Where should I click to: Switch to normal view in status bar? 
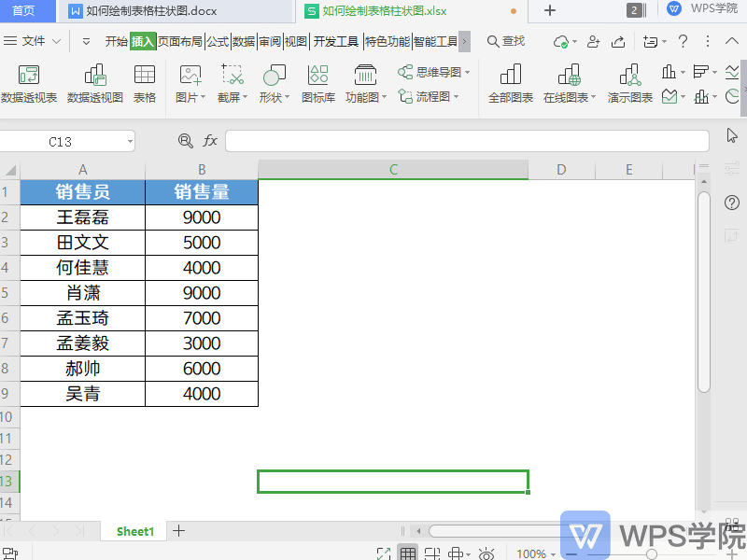click(408, 553)
